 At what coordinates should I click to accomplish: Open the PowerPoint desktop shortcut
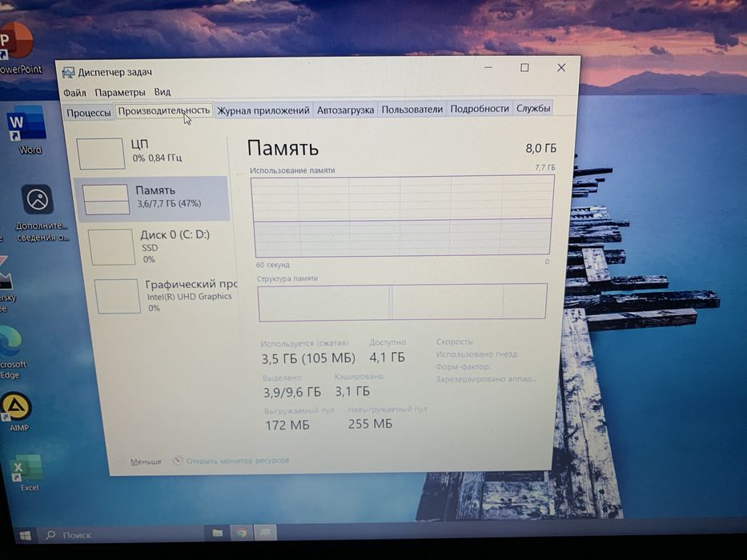point(17,48)
